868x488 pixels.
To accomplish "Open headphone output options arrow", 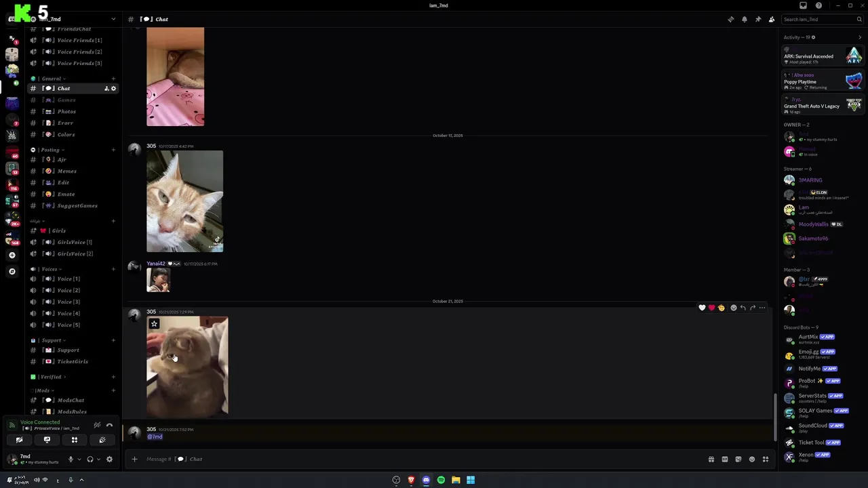I will 98,459.
